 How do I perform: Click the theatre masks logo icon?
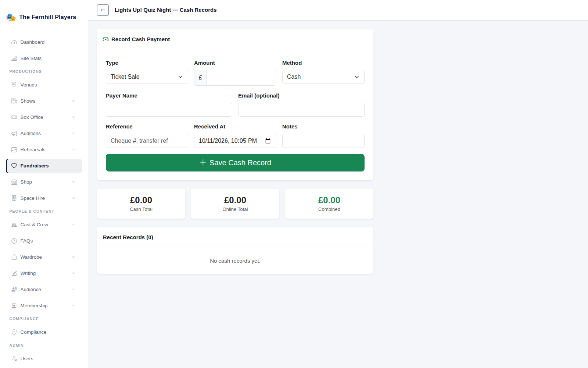(x=11, y=17)
